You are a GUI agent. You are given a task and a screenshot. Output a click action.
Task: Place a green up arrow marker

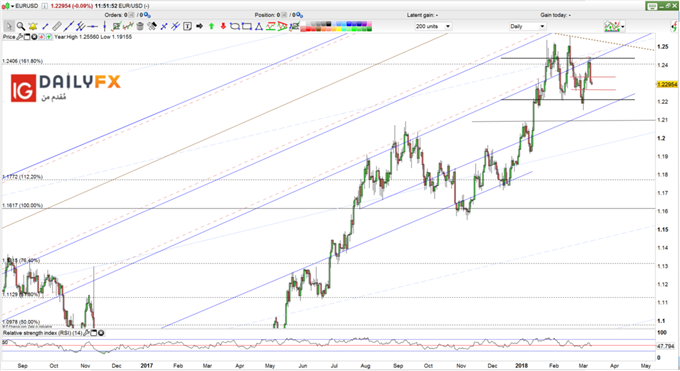[211, 26]
